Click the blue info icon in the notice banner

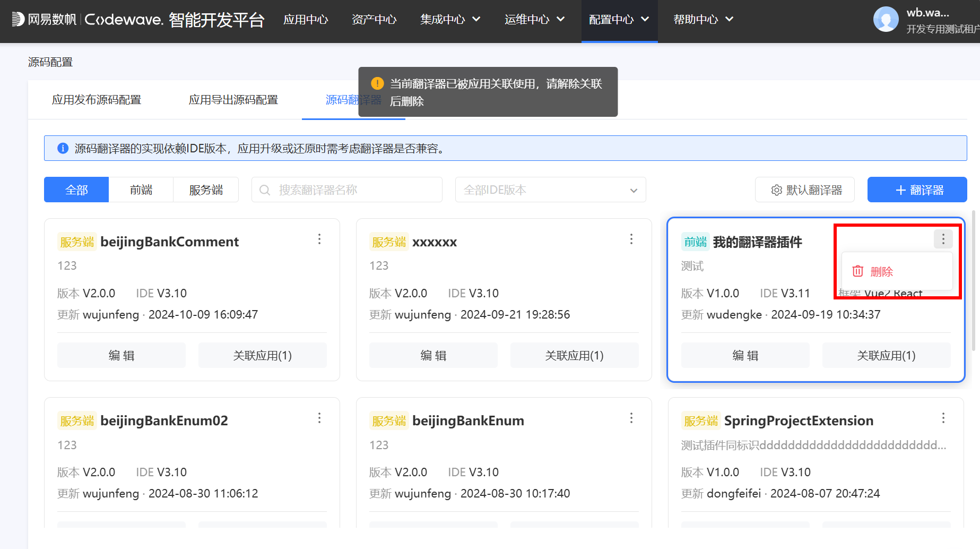pyautogui.click(x=63, y=148)
